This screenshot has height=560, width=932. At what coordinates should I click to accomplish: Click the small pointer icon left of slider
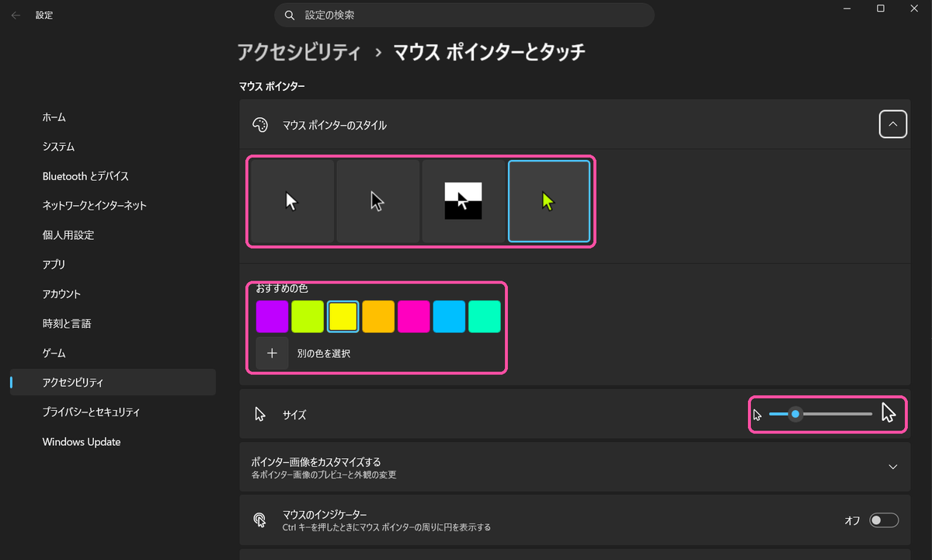[x=757, y=415]
